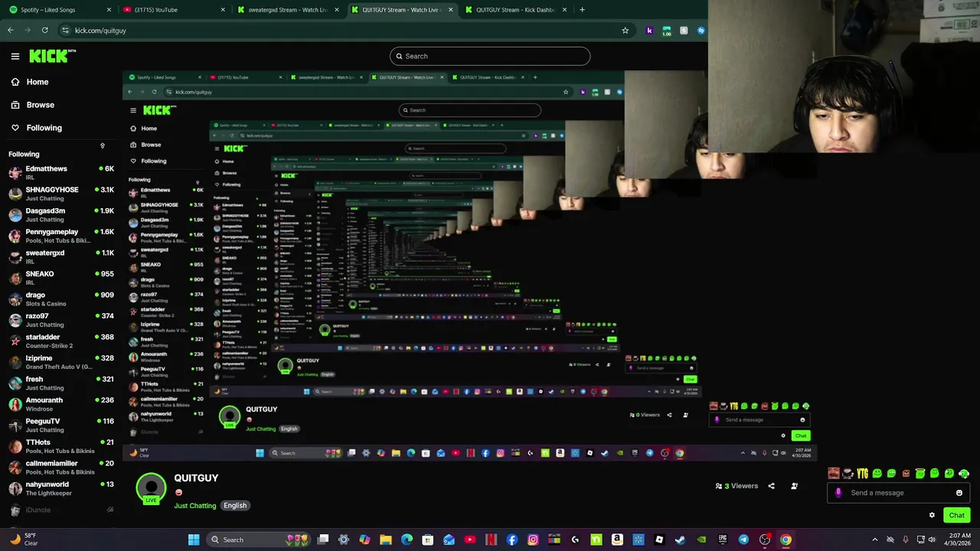Screen dimensions: 980x551
Task: Switch to the YouTube browser tab
Action: (174, 10)
